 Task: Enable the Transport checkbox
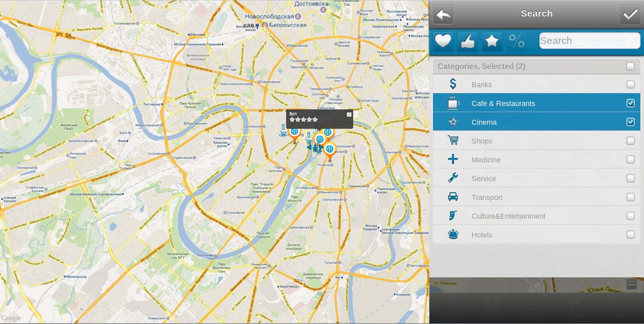click(630, 197)
